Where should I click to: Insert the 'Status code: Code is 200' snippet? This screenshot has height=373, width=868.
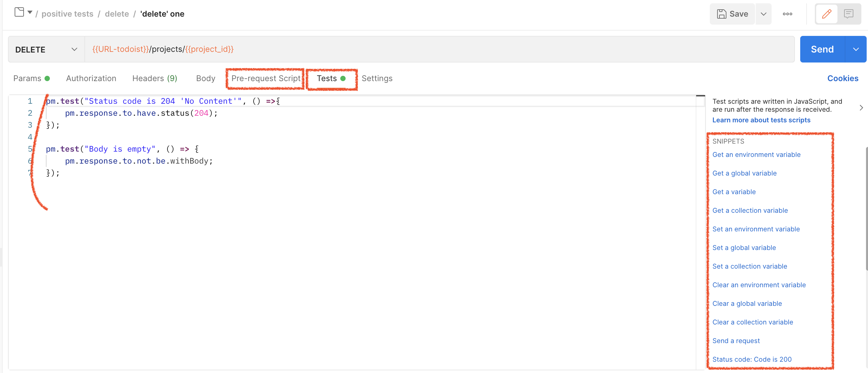(752, 359)
